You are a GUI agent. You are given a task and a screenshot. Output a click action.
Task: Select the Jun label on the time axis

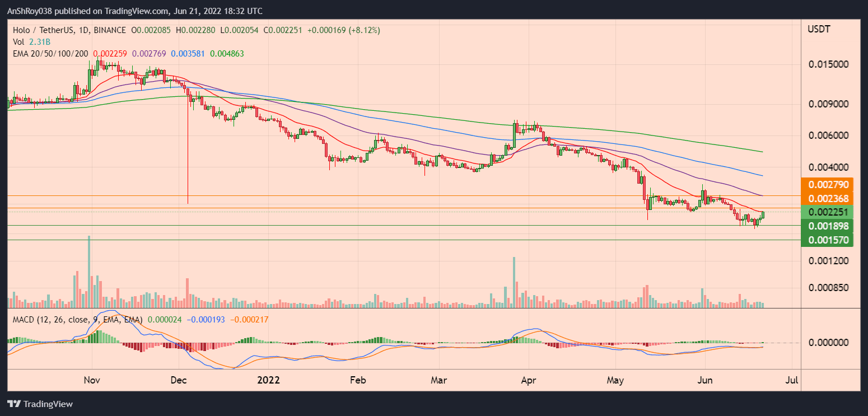click(x=705, y=380)
